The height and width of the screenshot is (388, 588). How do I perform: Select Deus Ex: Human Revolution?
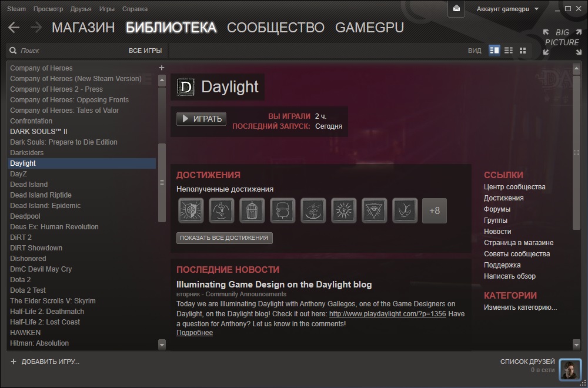[81, 227]
